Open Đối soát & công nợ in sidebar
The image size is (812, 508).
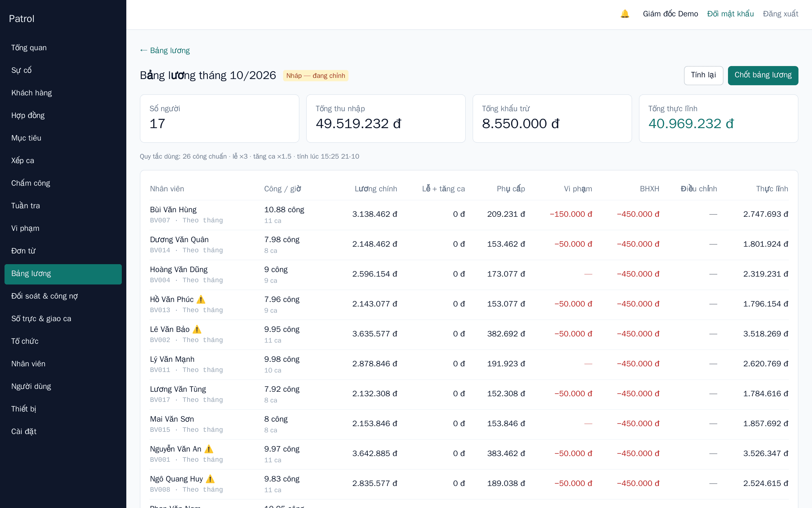click(x=63, y=296)
